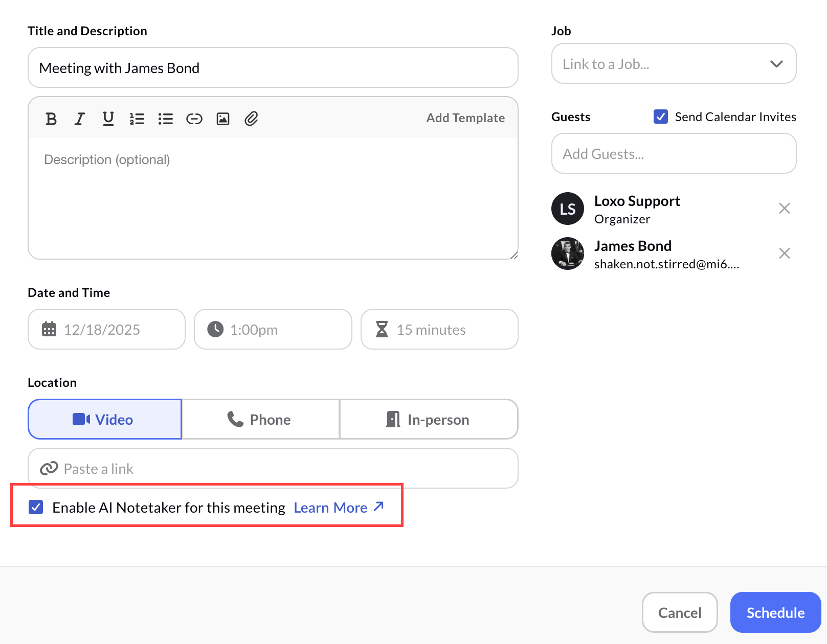
Task: Click the Send Calendar Invites label
Action: (735, 117)
